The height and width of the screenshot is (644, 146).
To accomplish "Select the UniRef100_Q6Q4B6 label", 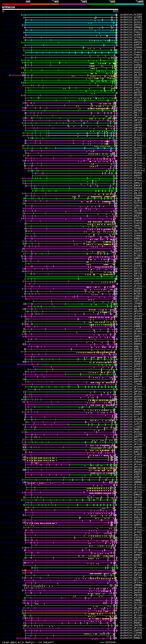I will (131, 407).
